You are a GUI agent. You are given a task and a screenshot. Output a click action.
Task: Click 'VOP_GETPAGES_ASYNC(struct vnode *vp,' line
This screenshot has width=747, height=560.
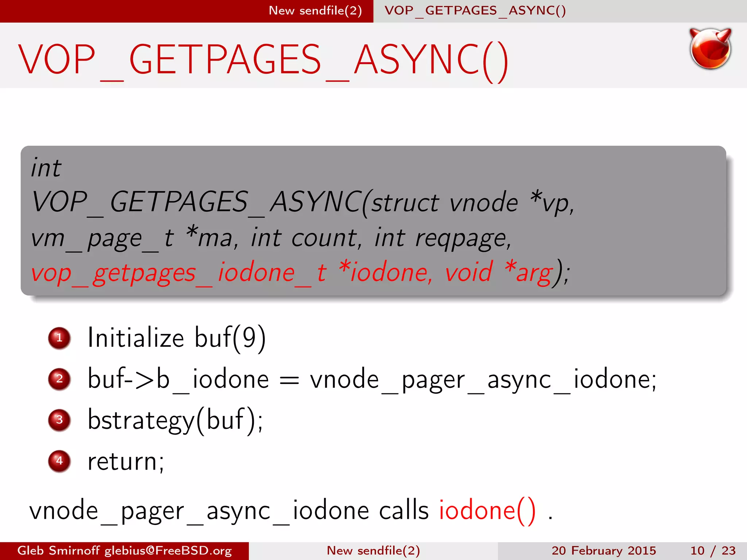tap(303, 203)
